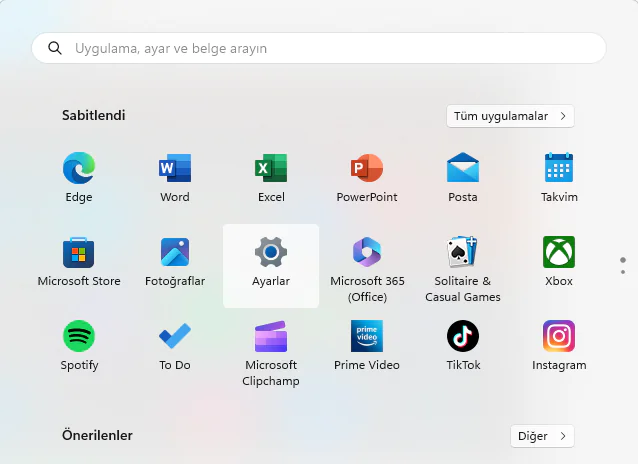Click the search box to find apps
This screenshot has width=638, height=464.
[319, 48]
